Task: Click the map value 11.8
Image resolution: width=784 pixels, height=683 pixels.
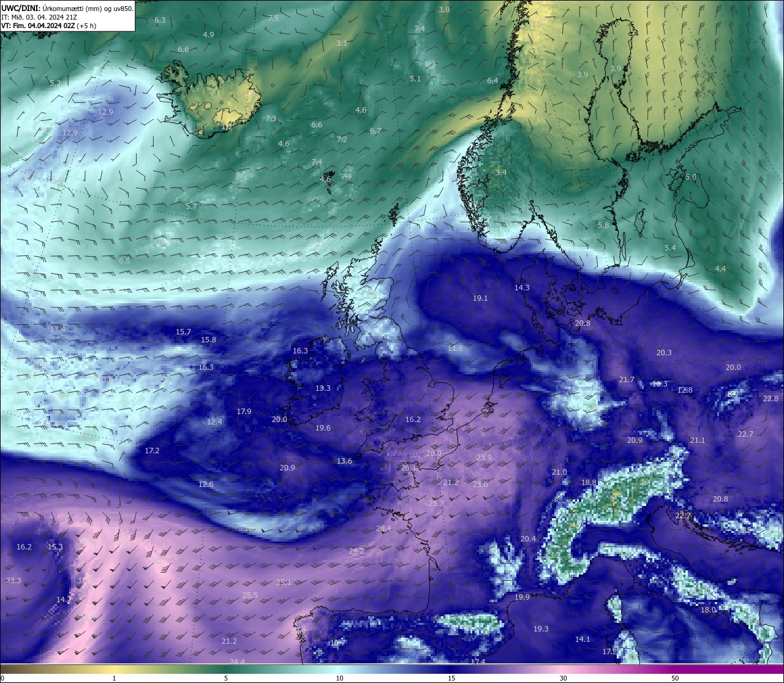Action: point(455,349)
